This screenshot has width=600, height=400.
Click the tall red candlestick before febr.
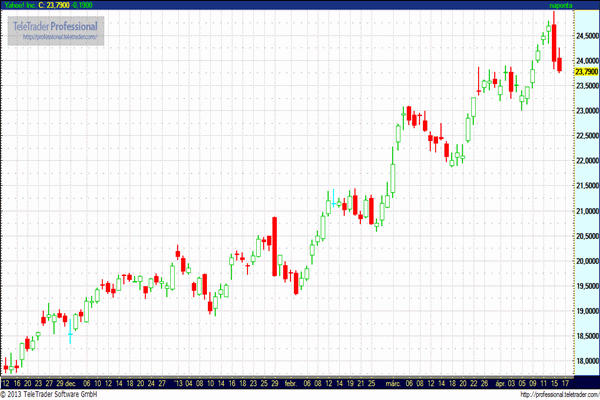pyautogui.click(x=274, y=245)
